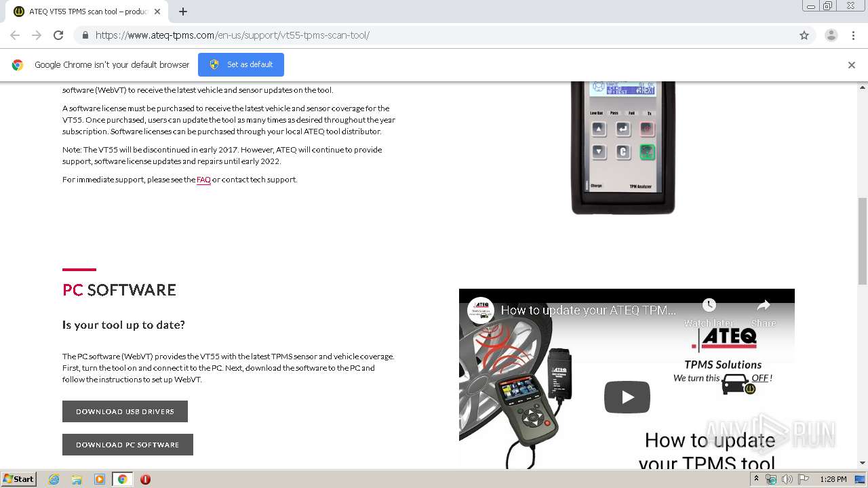Play the ATEQ update video
Viewport: 868px width, 488px height.
[627, 397]
